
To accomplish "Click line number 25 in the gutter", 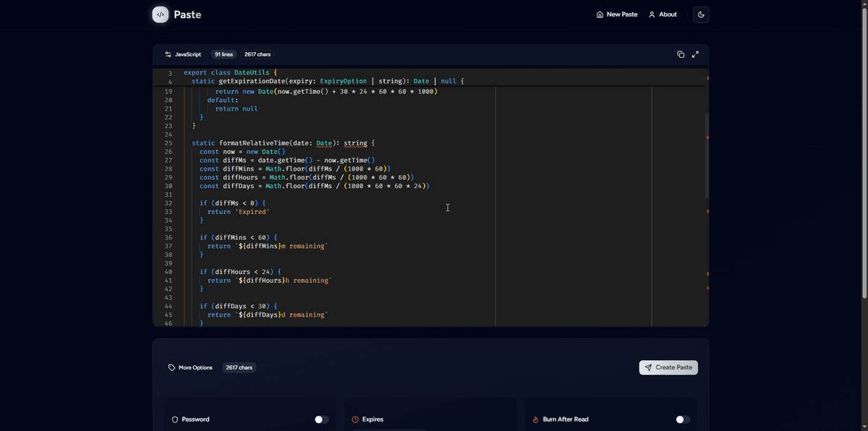I will [168, 143].
